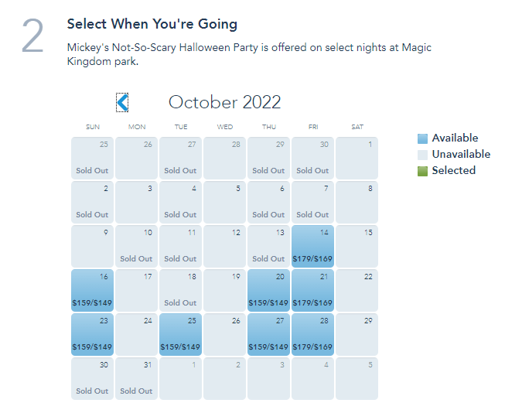Pick October 20 at $159/$149
Image resolution: width=505 pixels, height=420 pixels.
point(268,291)
